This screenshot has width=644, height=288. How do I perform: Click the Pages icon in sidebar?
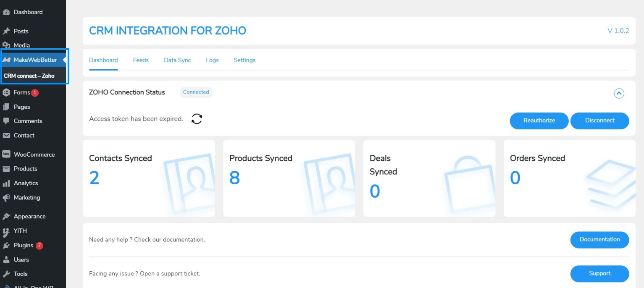tap(6, 107)
